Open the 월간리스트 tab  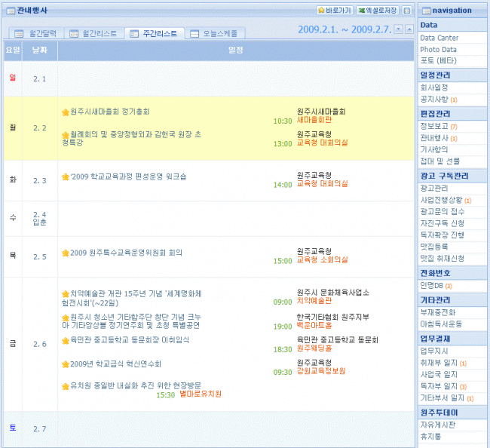[x=94, y=34]
